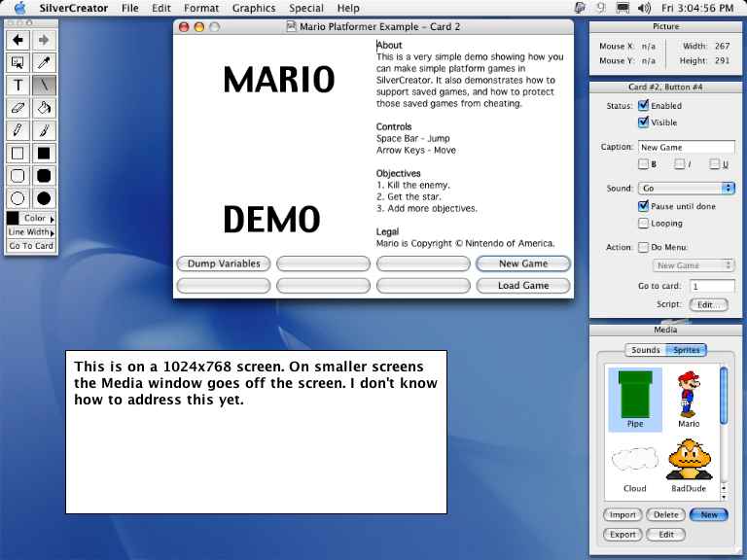This screenshot has height=560, width=747.
Task: Open the disabled New Game menu dropdown
Action: coord(694,265)
